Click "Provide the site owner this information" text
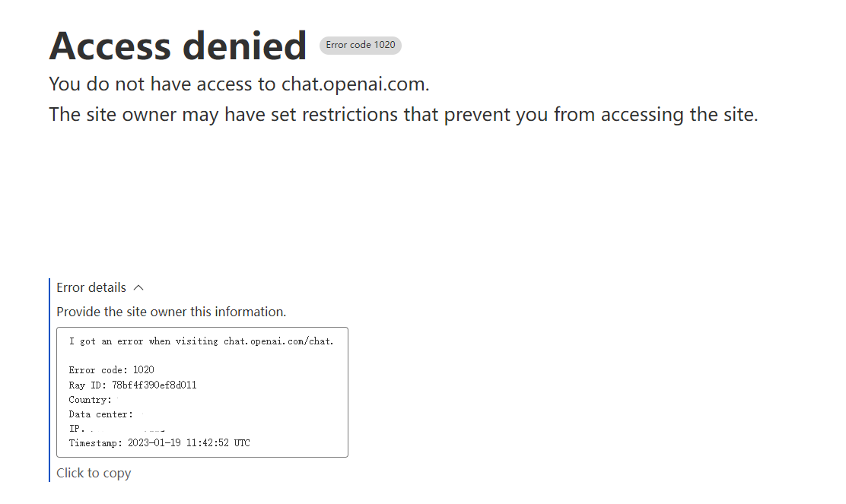Image resolution: width=846 pixels, height=504 pixels. pos(171,312)
